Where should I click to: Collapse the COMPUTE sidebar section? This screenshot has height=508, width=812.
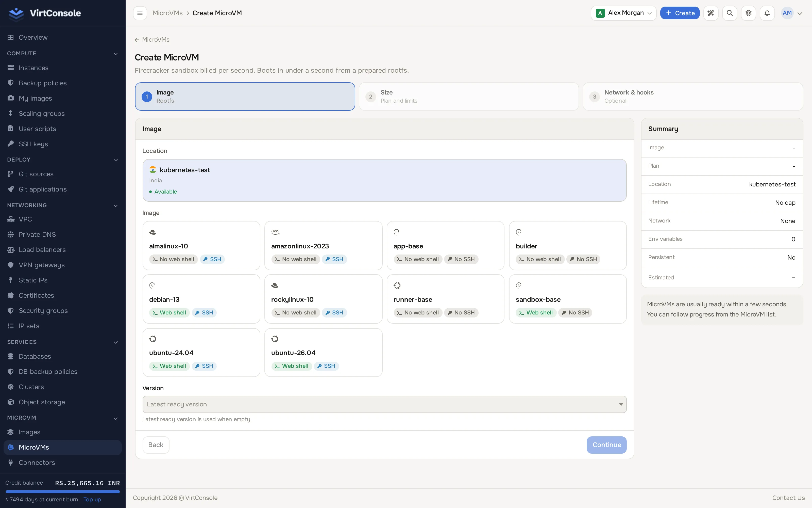63,53
